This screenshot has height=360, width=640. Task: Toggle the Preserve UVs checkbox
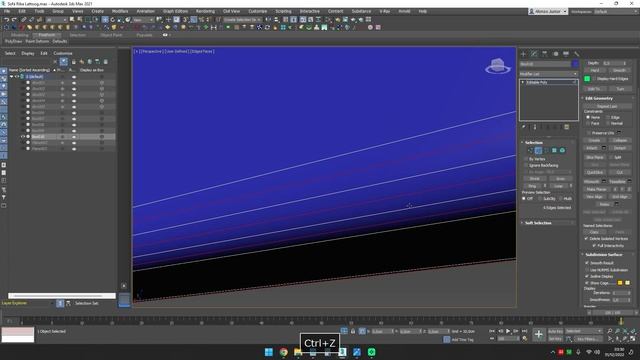click(588, 133)
